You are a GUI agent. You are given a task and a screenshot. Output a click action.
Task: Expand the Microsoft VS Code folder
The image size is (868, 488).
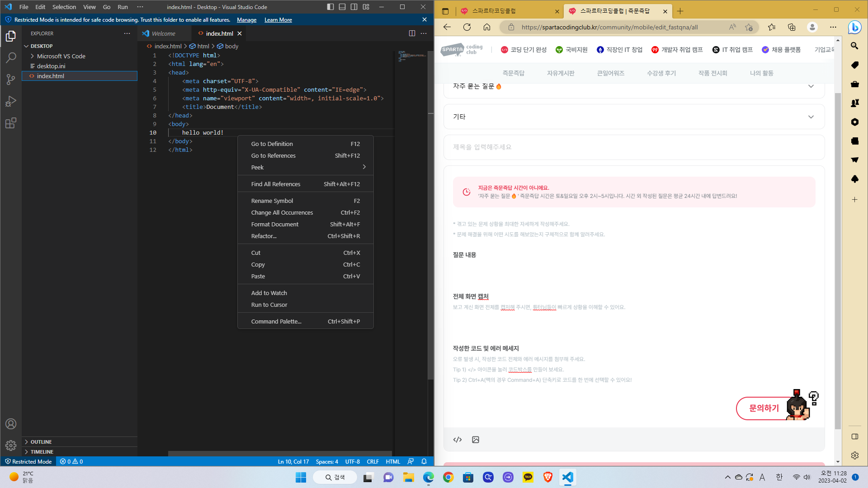coord(80,56)
